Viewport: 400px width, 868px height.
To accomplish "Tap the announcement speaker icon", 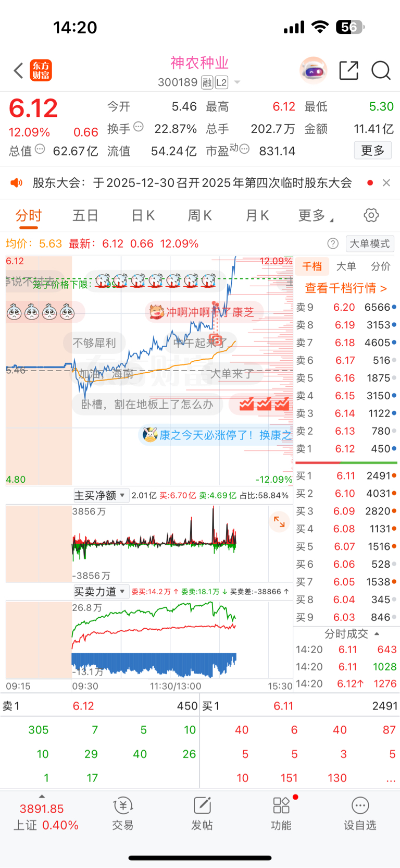I will coord(17,183).
